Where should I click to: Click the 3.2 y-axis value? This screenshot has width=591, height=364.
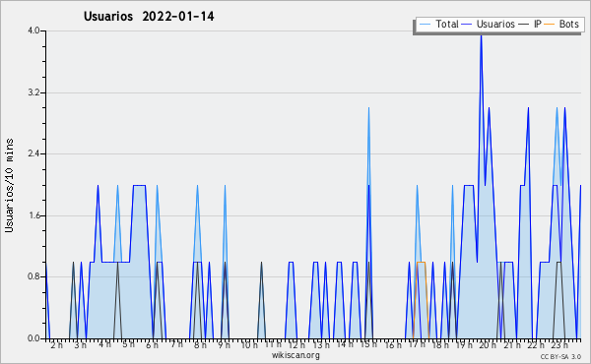coord(33,92)
